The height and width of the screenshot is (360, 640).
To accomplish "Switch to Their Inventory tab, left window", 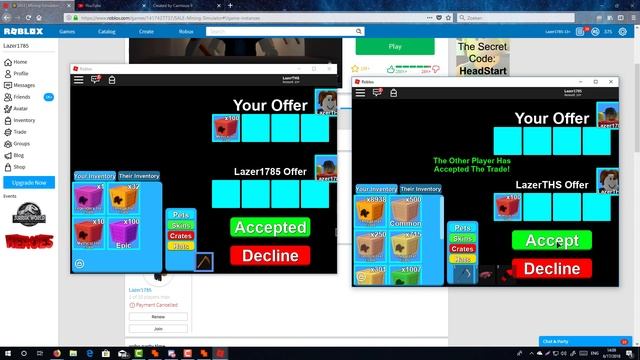I will [139, 176].
